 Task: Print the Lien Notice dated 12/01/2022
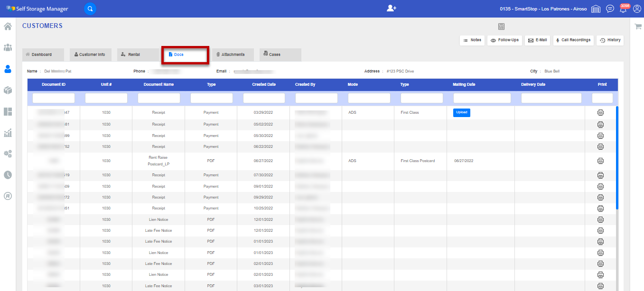600,220
